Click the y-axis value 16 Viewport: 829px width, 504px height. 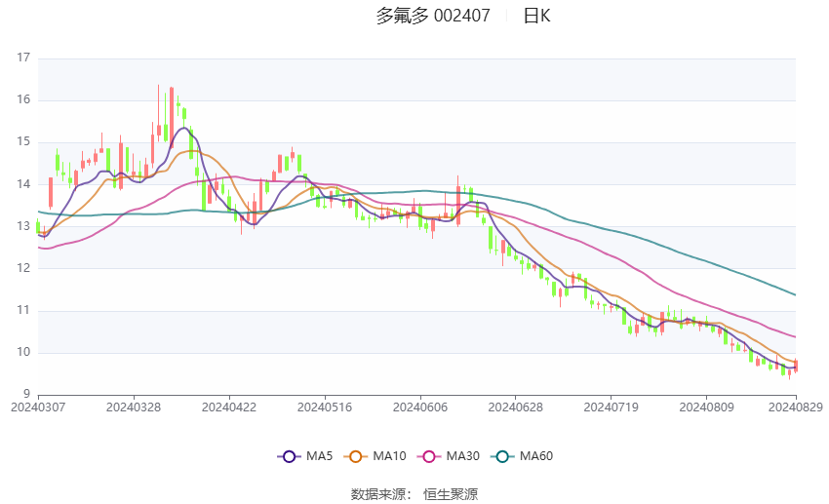tap(23, 99)
